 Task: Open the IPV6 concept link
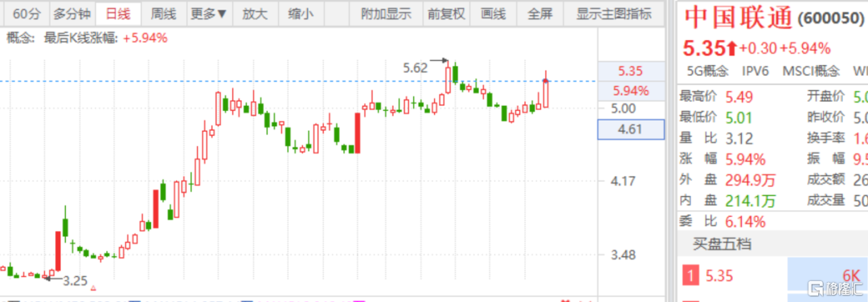pyautogui.click(x=755, y=71)
